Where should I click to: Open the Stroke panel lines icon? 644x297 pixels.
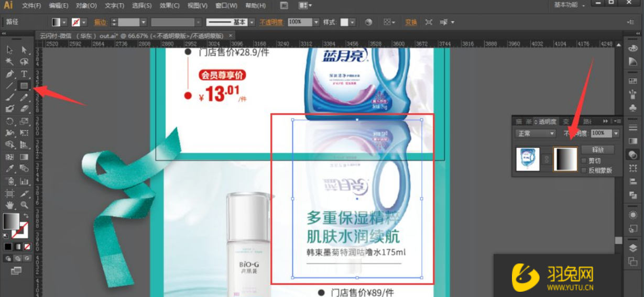coord(632,127)
